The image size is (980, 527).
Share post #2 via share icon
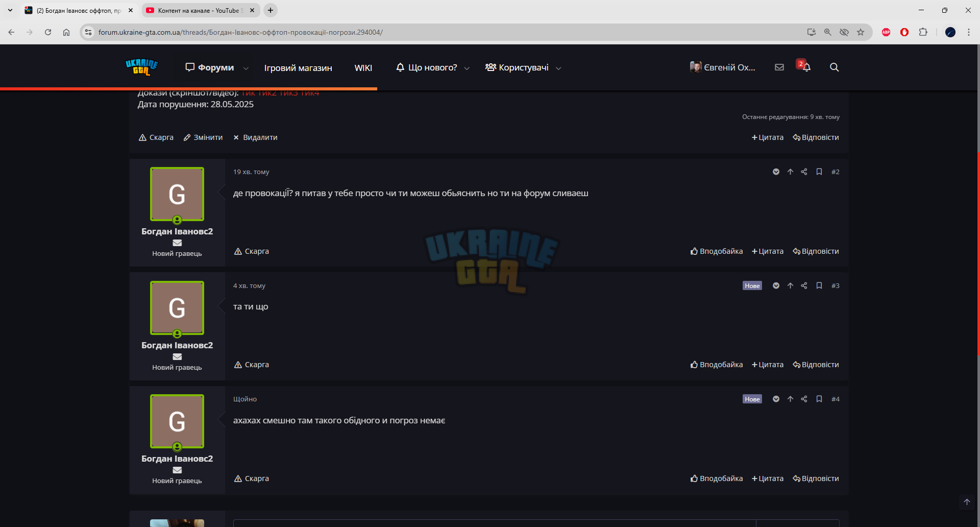point(804,172)
